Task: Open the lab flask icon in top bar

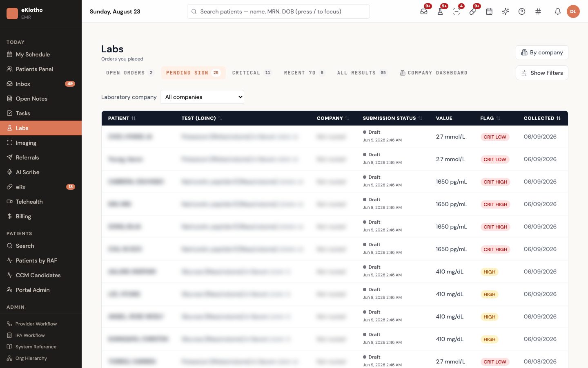Action: pos(440,11)
